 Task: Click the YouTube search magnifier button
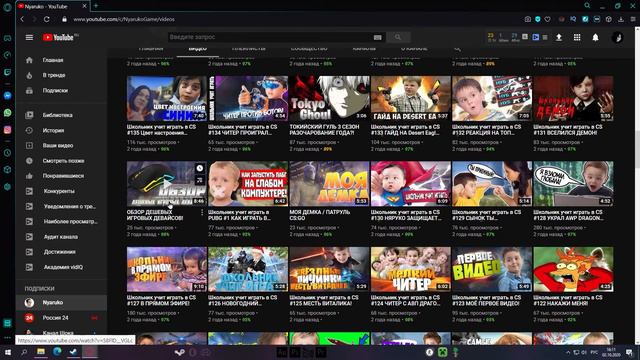[398, 37]
